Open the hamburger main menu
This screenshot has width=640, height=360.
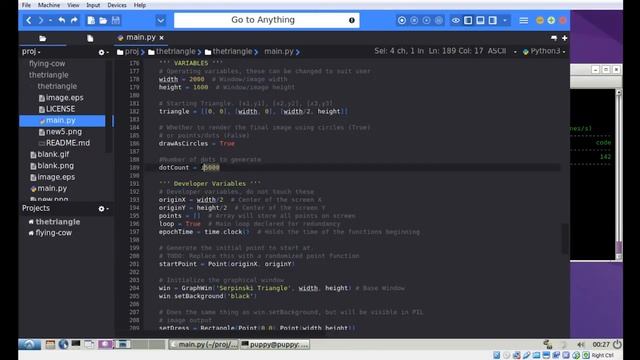(524, 20)
